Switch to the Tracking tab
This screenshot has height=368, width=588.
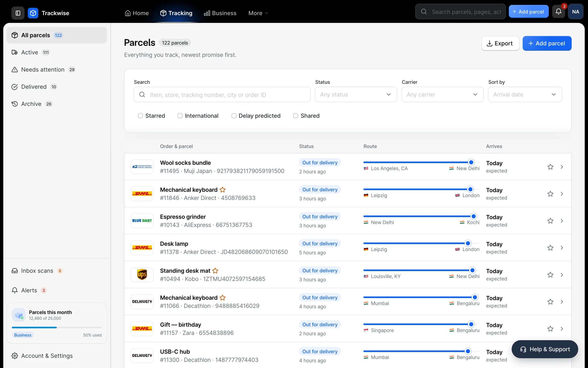coord(176,13)
